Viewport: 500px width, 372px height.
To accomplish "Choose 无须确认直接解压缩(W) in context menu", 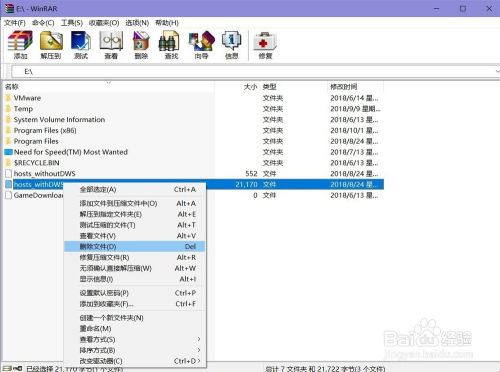I will [135, 268].
